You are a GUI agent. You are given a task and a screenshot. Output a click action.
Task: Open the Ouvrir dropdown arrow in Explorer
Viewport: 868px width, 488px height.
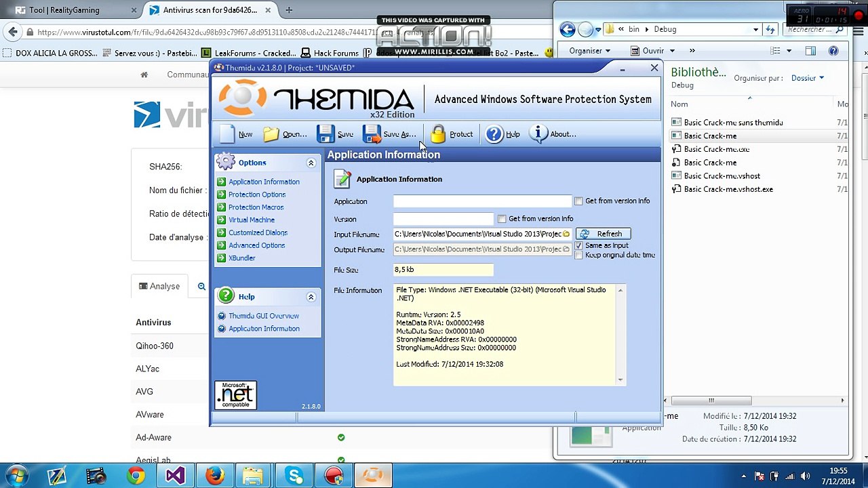point(672,51)
